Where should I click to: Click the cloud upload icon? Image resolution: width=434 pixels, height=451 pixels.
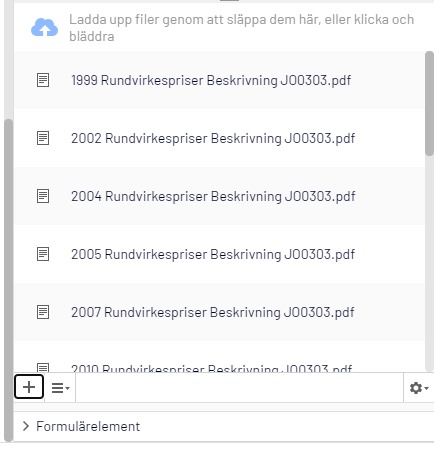click(44, 27)
